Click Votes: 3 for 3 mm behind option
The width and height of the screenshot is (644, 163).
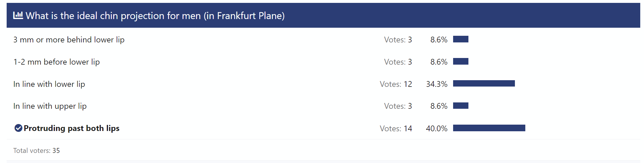click(x=398, y=40)
